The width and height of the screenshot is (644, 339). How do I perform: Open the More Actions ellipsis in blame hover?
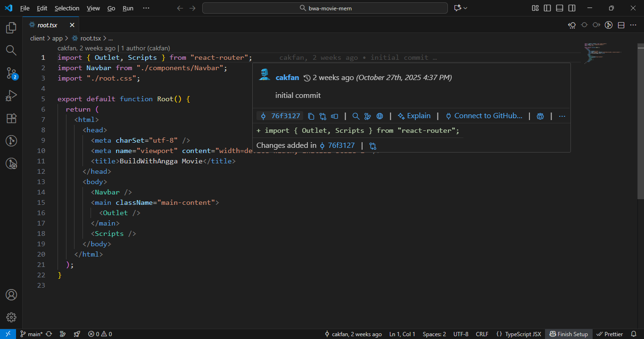tap(561, 116)
